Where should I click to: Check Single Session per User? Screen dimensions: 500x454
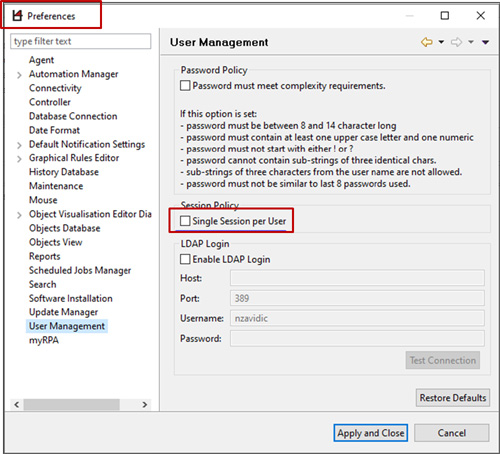185,221
